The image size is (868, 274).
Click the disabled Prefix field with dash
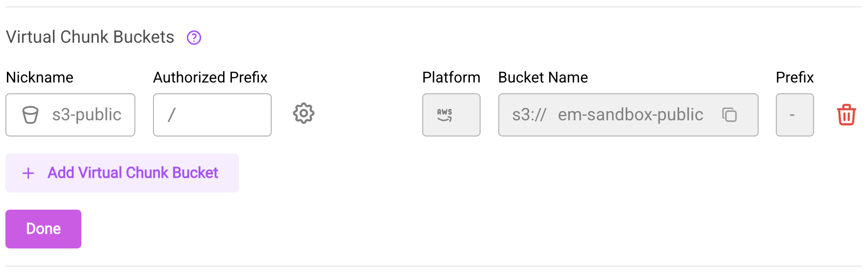point(794,115)
